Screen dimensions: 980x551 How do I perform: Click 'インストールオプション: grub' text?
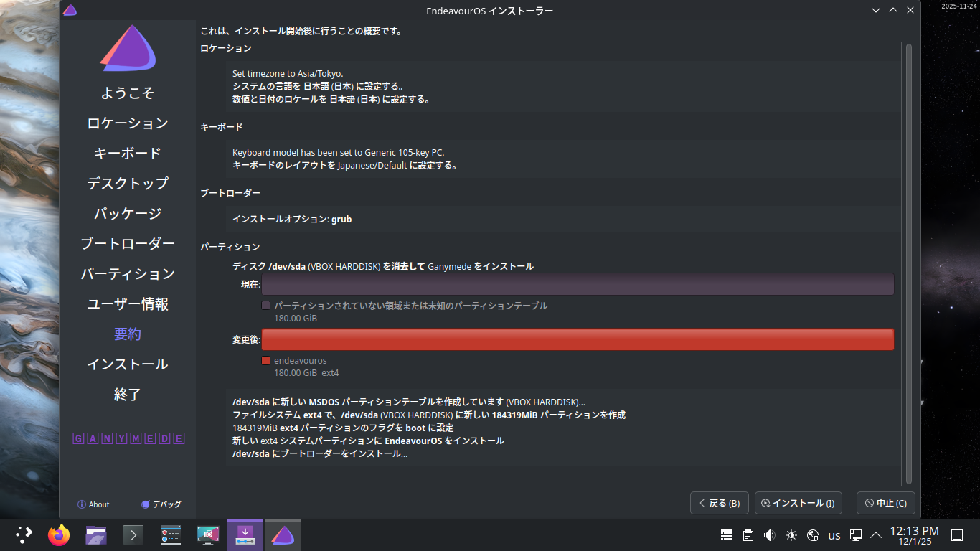[292, 220]
